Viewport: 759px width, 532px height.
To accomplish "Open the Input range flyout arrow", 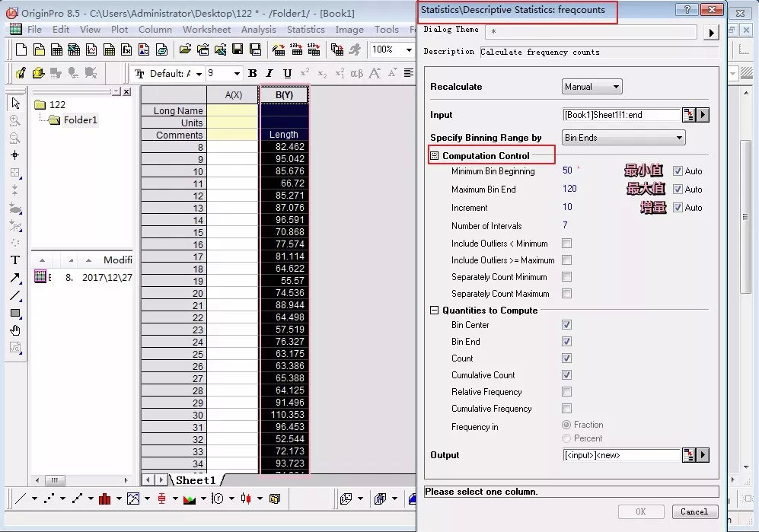I will click(x=703, y=115).
